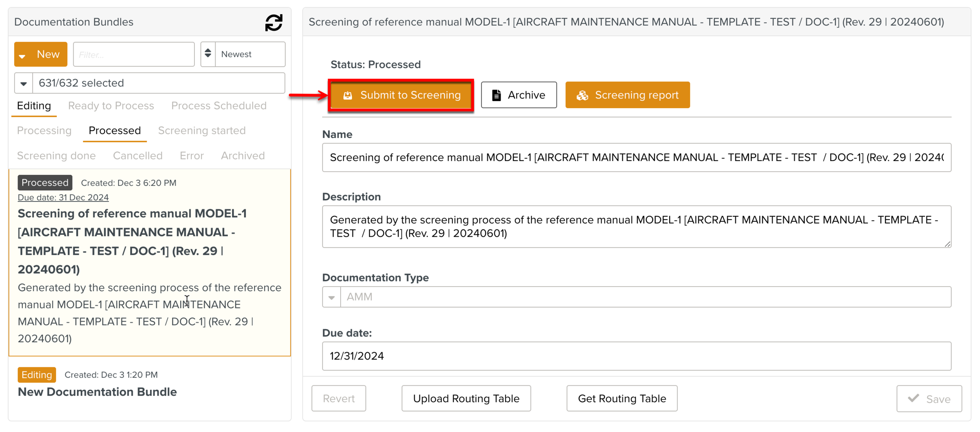Expand the 631/632 selected dropdown
Viewport: 980px width, 432px height.
tap(24, 83)
